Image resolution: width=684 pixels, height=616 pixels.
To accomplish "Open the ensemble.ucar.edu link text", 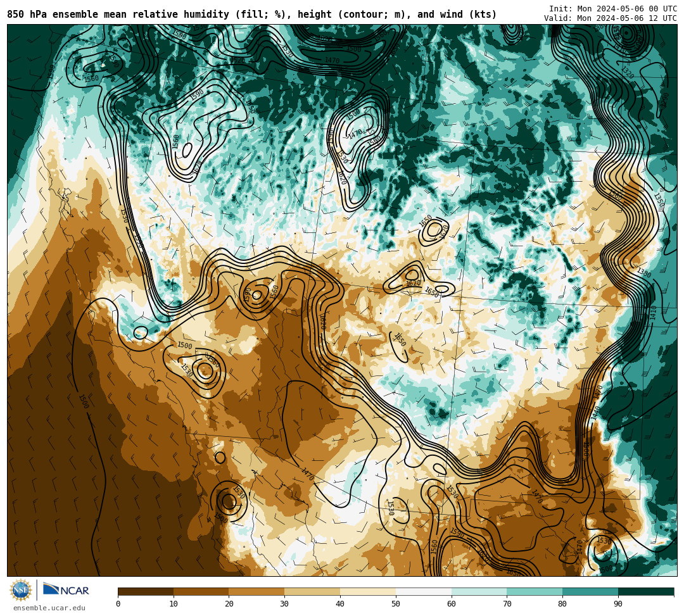I will (49, 608).
